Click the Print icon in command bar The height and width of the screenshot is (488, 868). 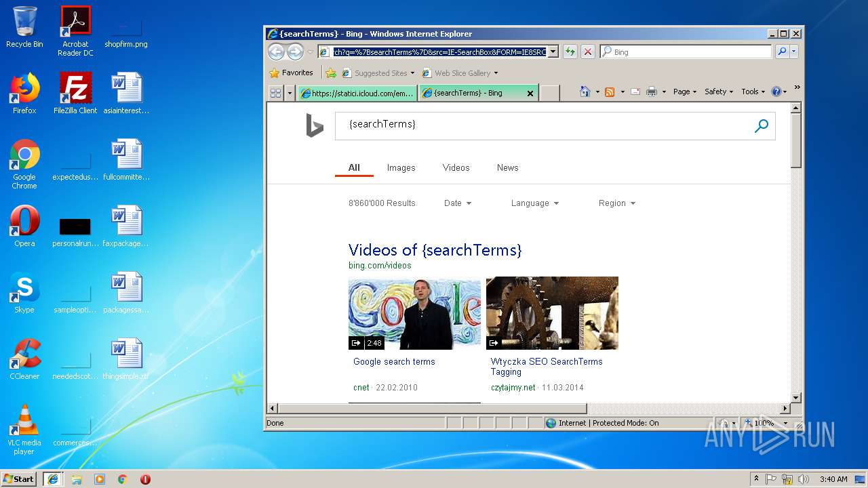652,91
